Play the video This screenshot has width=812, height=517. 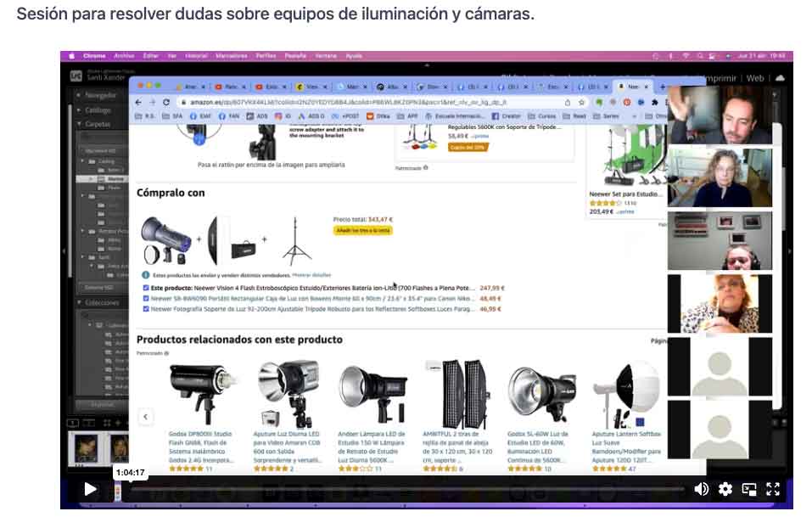pos(90,488)
